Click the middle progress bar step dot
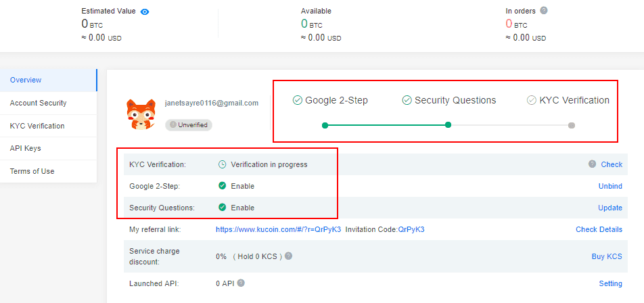This screenshot has height=303, width=644. (448, 125)
